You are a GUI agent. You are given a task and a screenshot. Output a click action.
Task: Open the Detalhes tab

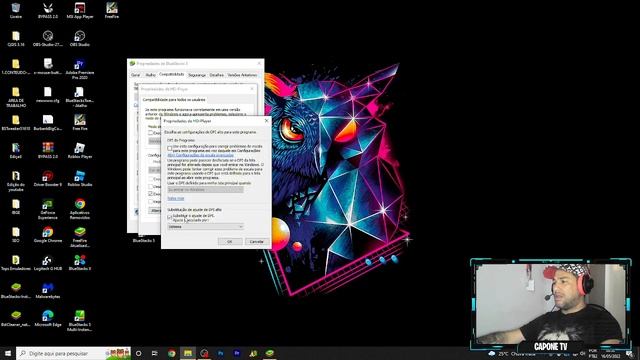click(217, 75)
